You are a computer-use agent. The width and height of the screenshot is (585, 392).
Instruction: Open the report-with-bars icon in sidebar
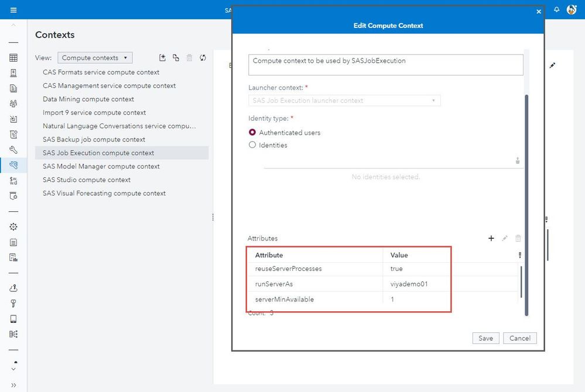(x=13, y=257)
